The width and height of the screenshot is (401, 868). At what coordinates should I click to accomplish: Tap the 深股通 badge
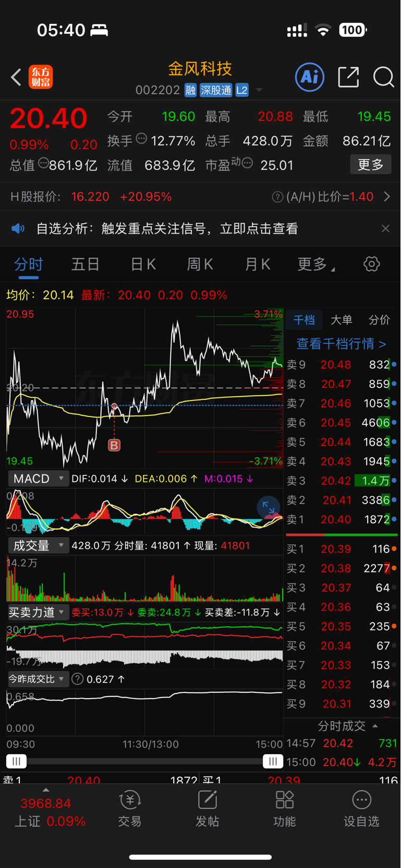[216, 90]
